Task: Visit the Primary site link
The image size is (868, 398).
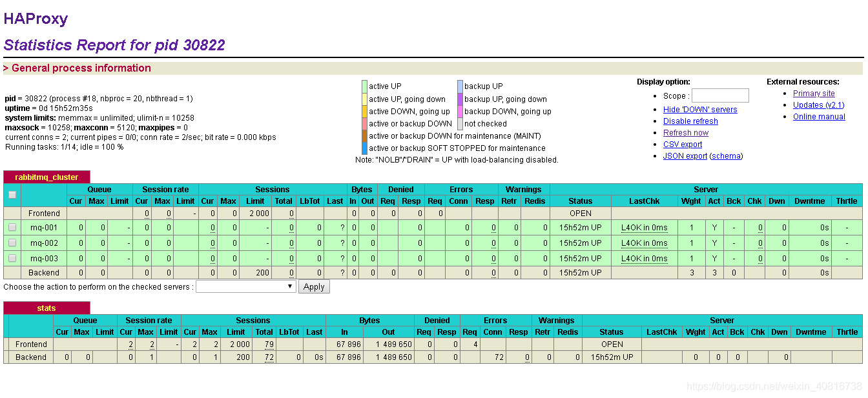Action: point(814,94)
